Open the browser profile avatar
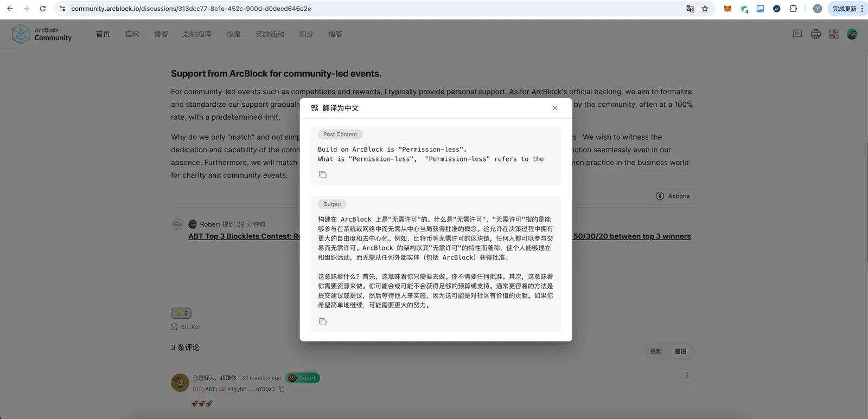 point(818,9)
